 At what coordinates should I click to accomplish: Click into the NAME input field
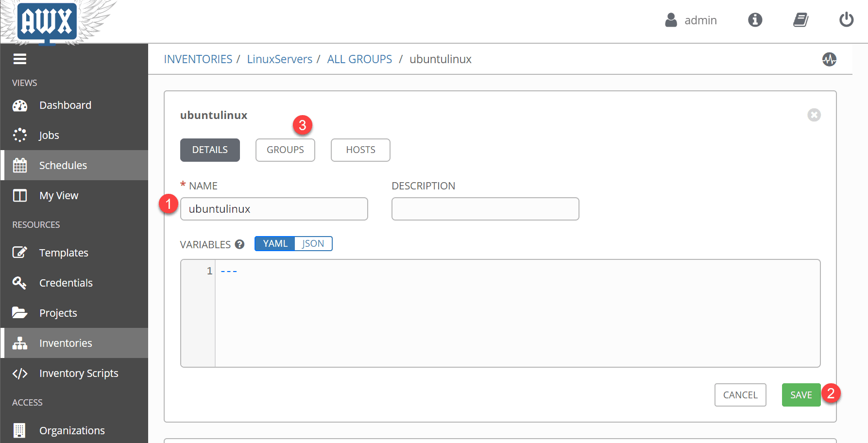click(x=274, y=209)
